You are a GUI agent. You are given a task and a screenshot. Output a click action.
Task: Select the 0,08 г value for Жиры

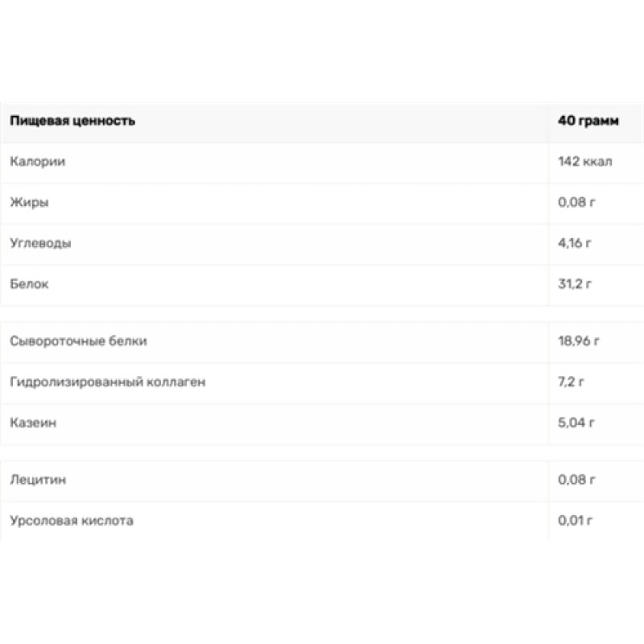point(576,202)
